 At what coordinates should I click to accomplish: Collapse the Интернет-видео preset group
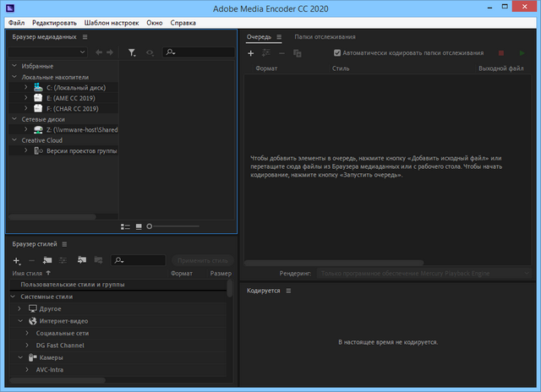pyautogui.click(x=19, y=321)
